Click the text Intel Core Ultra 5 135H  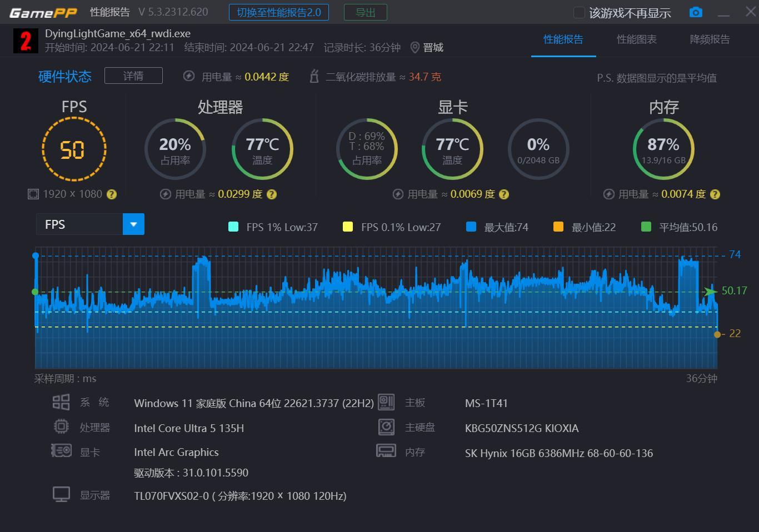click(189, 428)
